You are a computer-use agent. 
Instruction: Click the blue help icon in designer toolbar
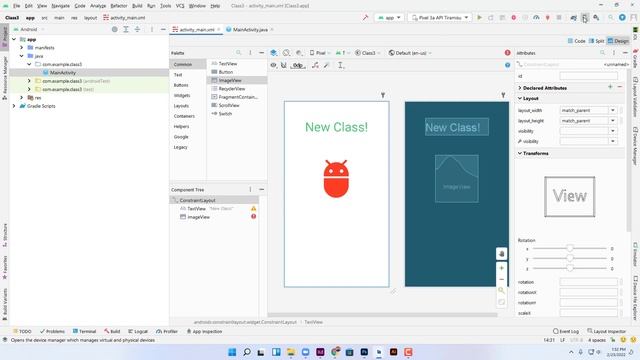click(x=507, y=65)
